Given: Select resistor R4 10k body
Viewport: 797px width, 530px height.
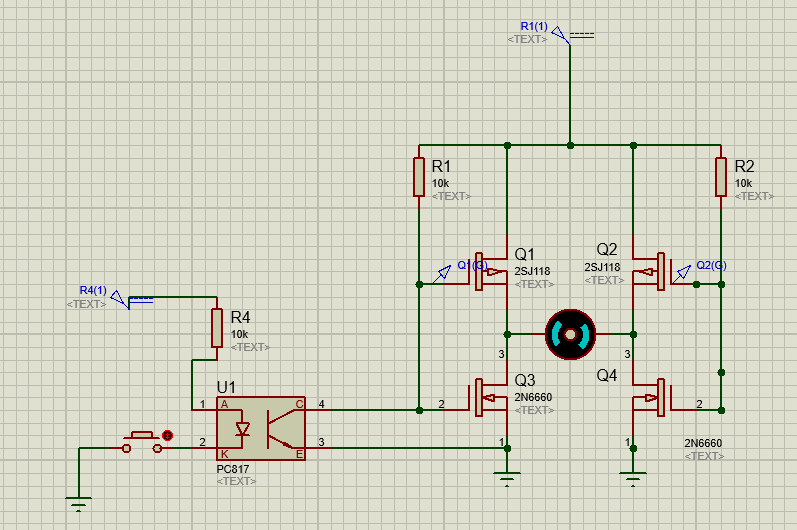Looking at the screenshot, I should [x=217, y=328].
